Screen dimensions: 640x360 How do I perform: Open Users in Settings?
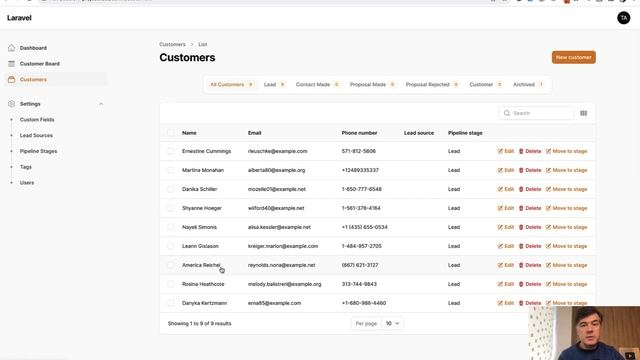(27, 182)
